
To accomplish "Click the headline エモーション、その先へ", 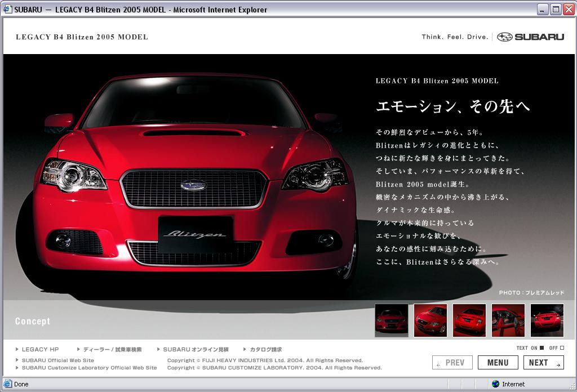I will click(452, 106).
